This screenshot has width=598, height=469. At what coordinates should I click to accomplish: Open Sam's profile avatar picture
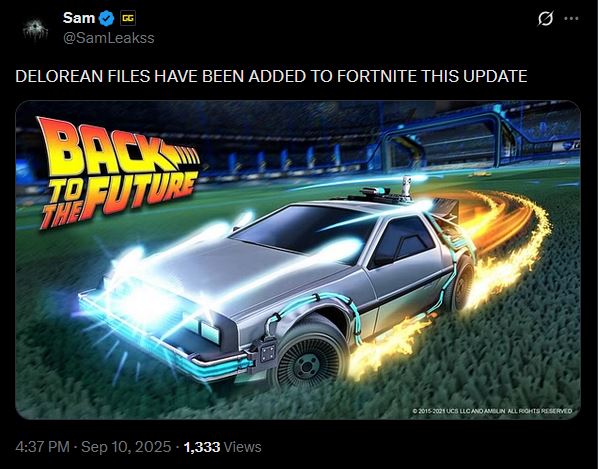pyautogui.click(x=35, y=29)
